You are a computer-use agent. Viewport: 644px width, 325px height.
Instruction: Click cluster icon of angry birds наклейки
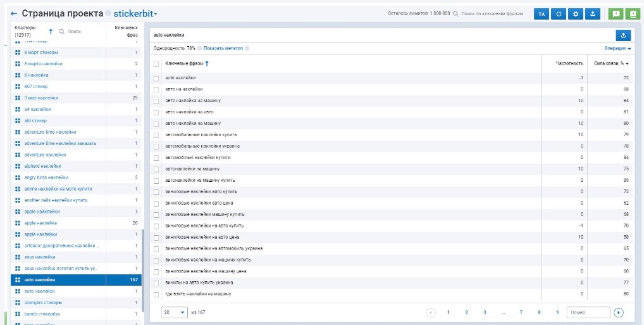(x=17, y=177)
